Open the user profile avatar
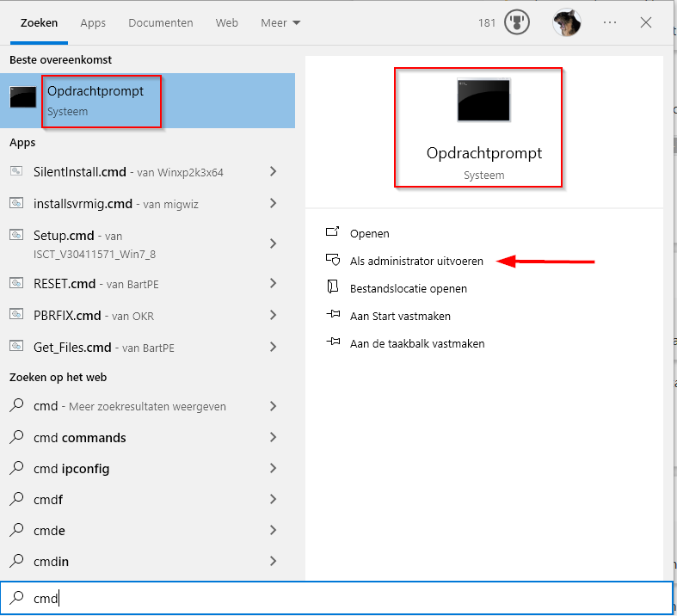677x616 pixels. (x=564, y=22)
